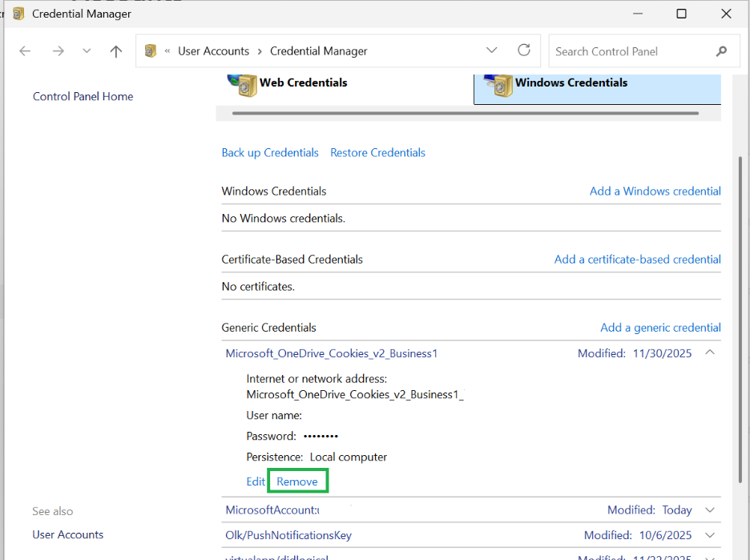Remove the OneDrive Cookies credential
The image size is (750, 560).
pyautogui.click(x=297, y=481)
